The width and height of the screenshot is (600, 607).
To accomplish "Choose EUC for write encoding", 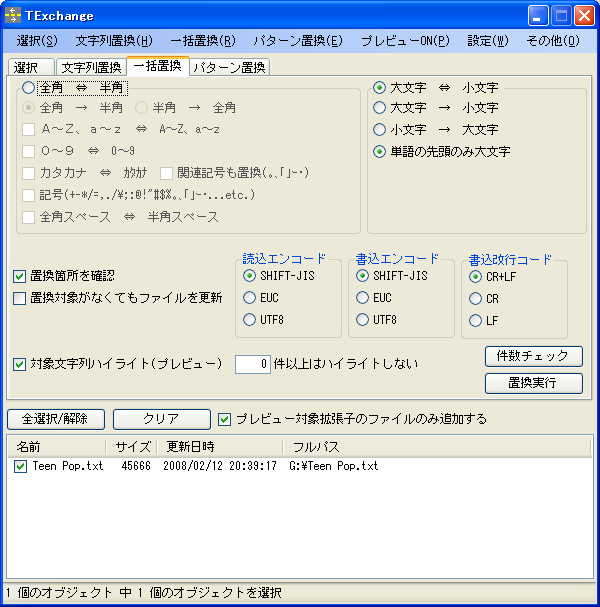I will [x=362, y=298].
